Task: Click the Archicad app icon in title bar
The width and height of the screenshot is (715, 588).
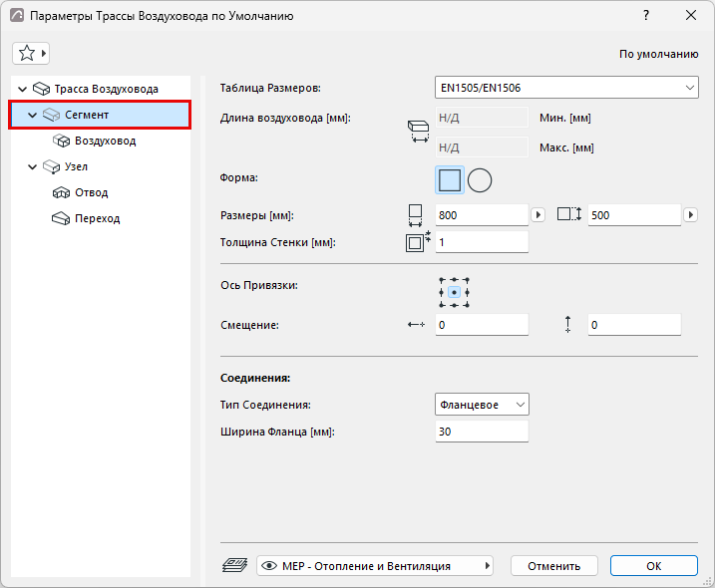Action: coord(17,16)
